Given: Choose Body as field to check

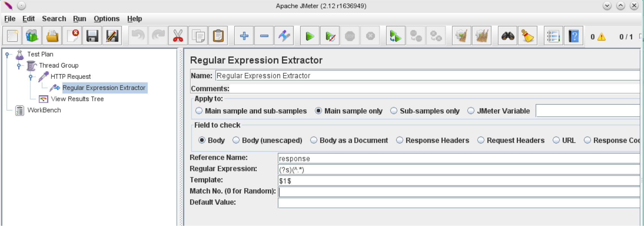Looking at the screenshot, I should (202, 140).
